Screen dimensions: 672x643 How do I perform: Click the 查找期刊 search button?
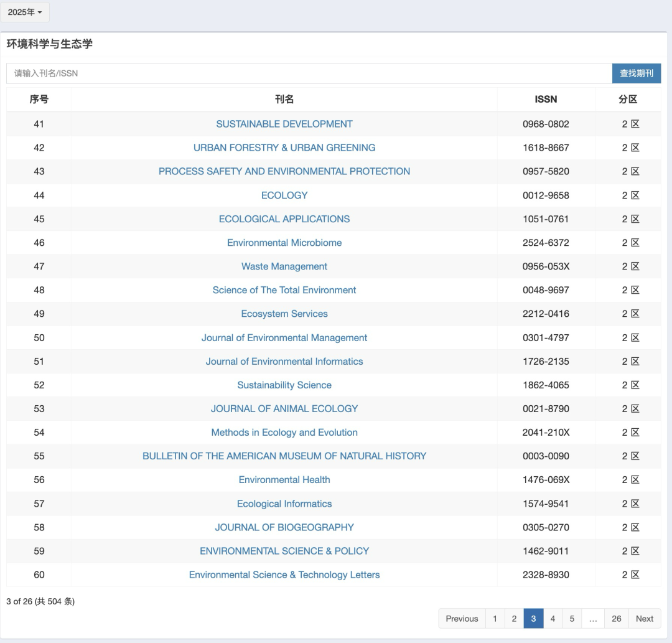pos(637,73)
